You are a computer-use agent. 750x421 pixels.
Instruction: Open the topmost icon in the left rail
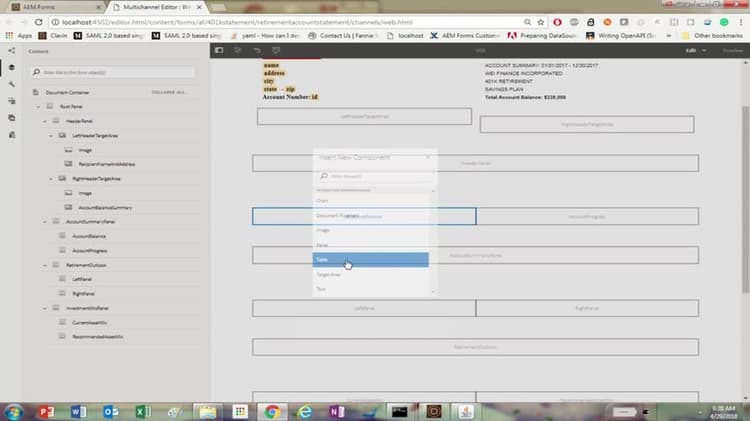tap(11, 51)
